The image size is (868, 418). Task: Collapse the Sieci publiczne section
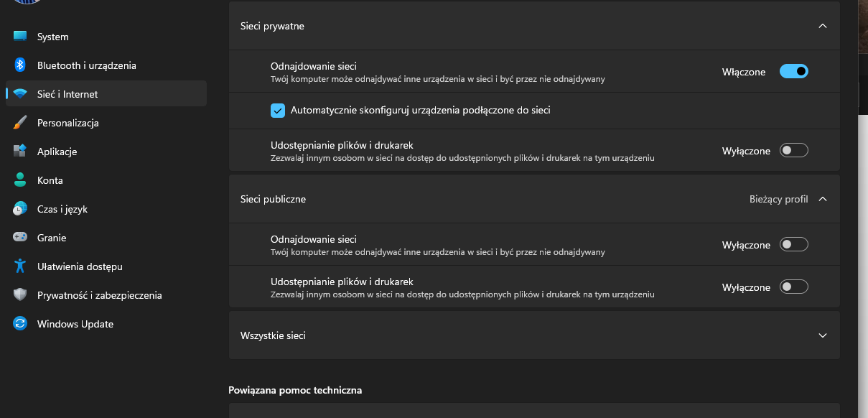point(823,199)
